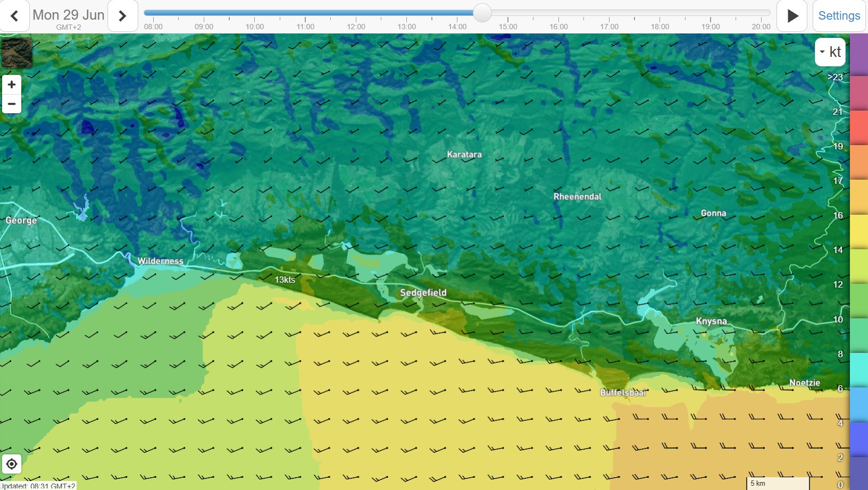This screenshot has width=868, height=490.
Task: Click the Karatara place label
Action: [464, 155]
